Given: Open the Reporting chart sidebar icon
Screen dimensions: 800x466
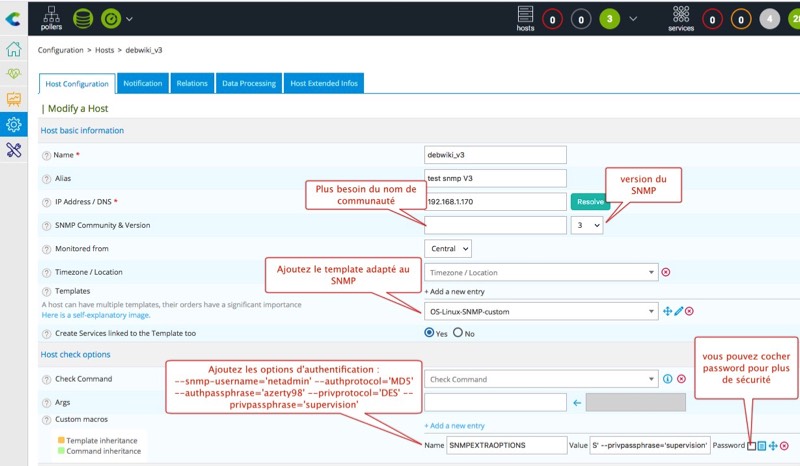Looking at the screenshot, I should [14, 99].
